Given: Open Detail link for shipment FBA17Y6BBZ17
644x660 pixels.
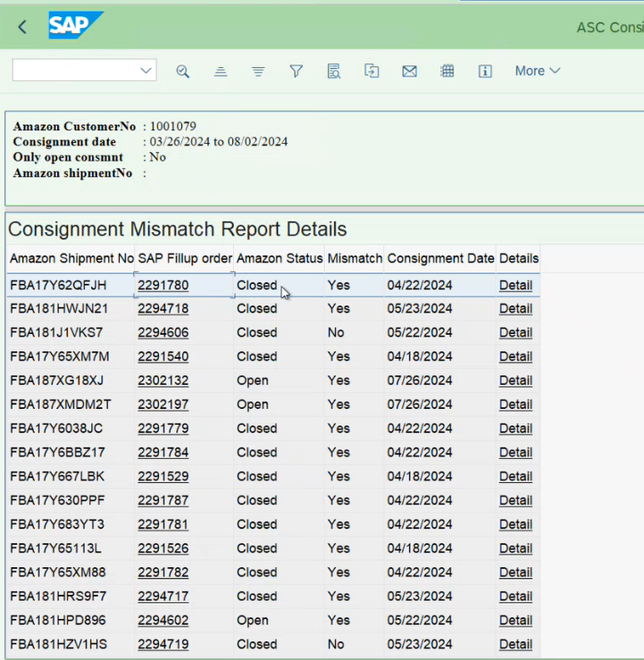Looking at the screenshot, I should click(515, 453).
